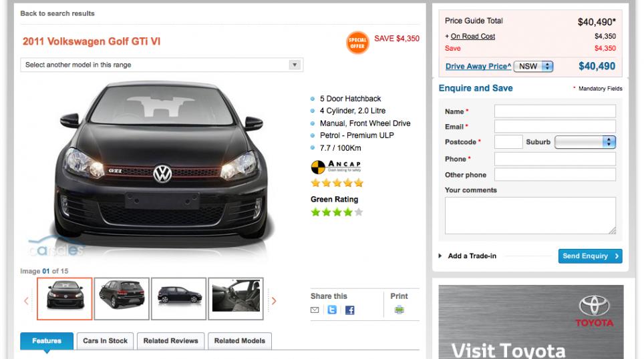Click the '5 Door Hatchback' spec
644x359 pixels.
(x=350, y=99)
